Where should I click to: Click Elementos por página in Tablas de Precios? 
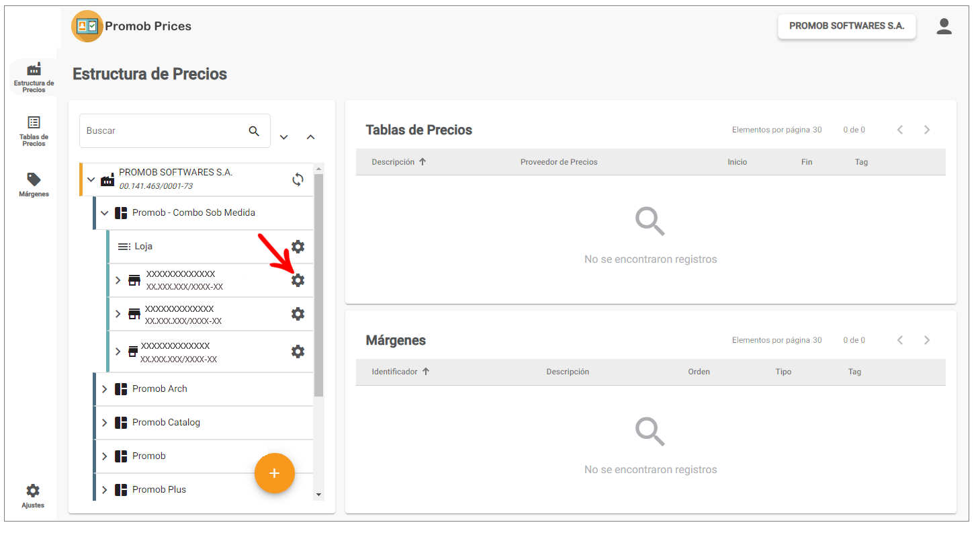pyautogui.click(x=776, y=130)
